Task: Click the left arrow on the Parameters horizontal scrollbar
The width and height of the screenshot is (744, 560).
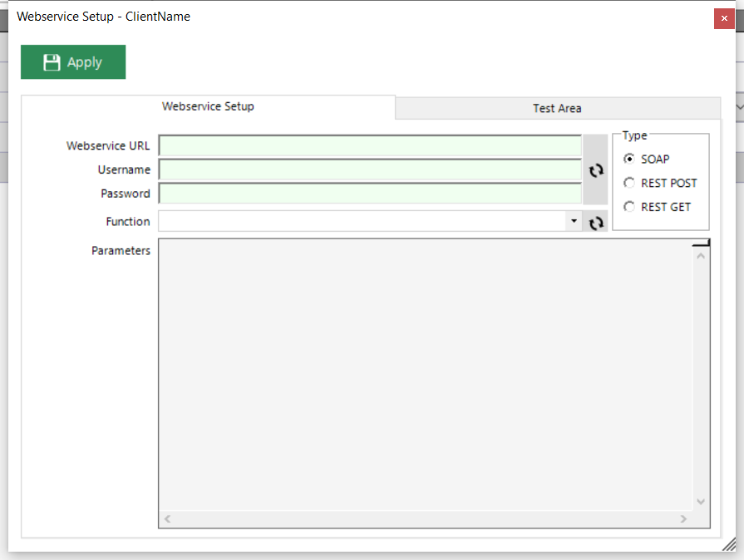Action: pyautogui.click(x=166, y=519)
